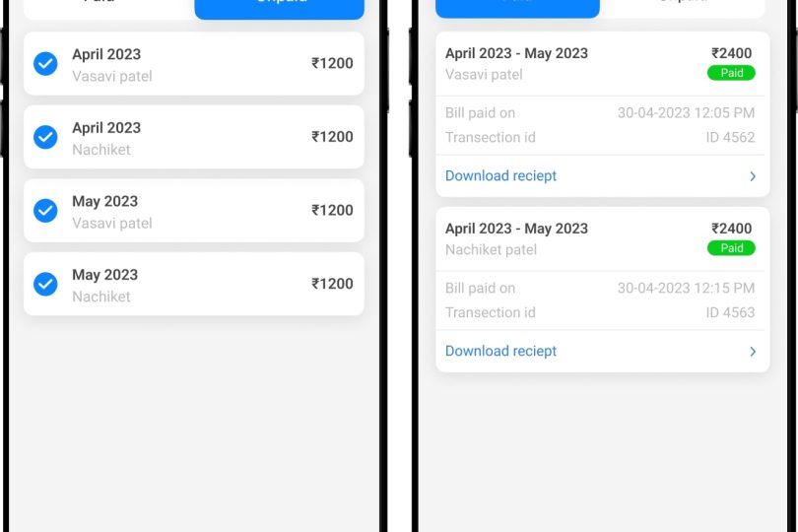Uncheck the April 2023 Vasavi patel checkbox
Viewport: 798px width, 532px height.
pos(45,64)
